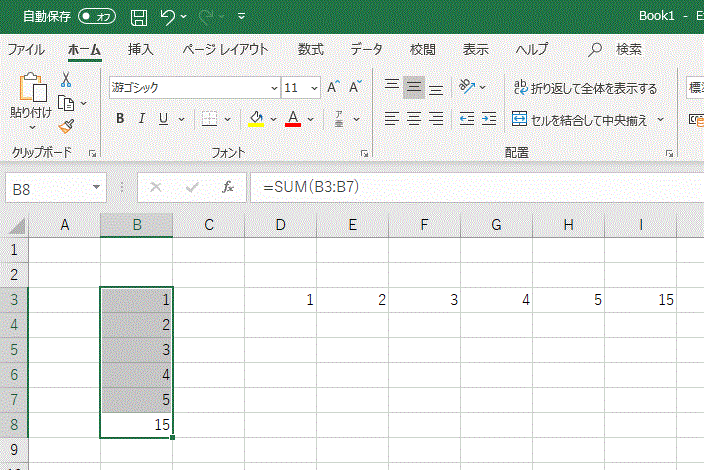
Task: Click the Increase Font Size icon
Action: tap(334, 88)
